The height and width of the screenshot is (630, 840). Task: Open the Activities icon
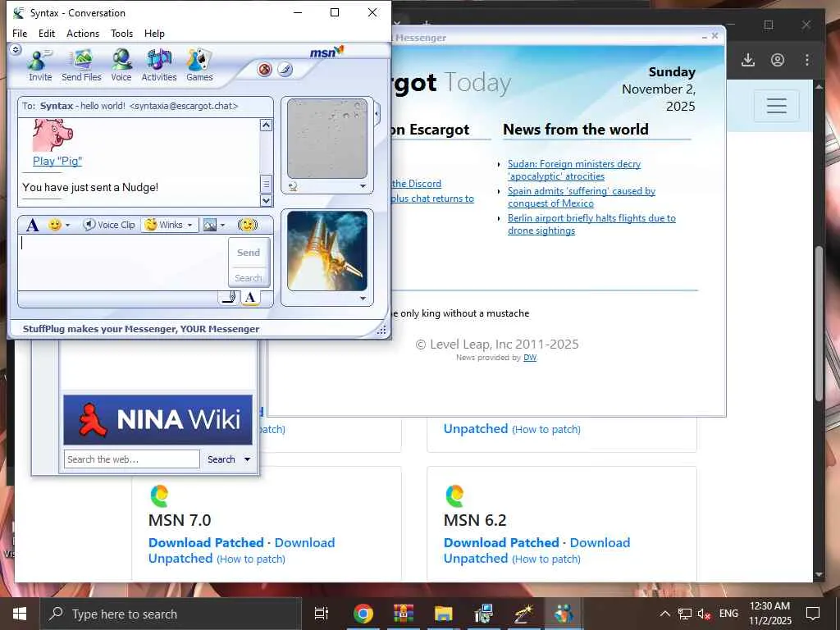click(x=159, y=66)
